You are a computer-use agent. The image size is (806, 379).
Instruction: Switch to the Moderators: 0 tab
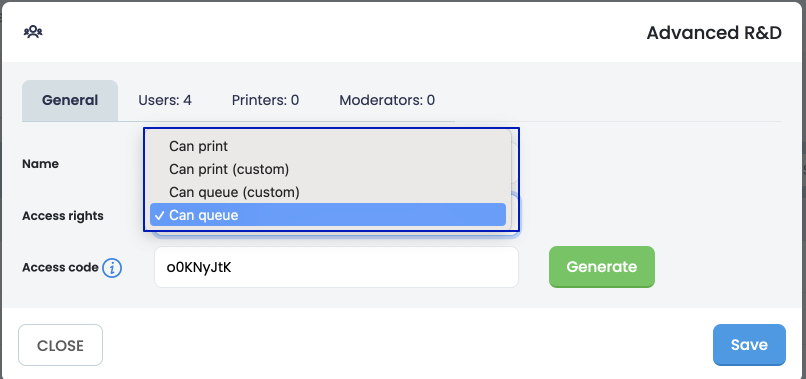(387, 100)
